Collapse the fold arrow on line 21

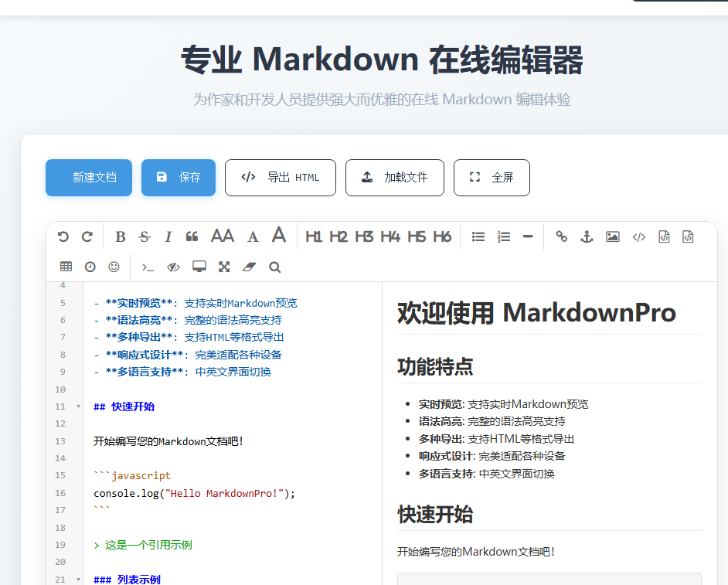point(79,580)
